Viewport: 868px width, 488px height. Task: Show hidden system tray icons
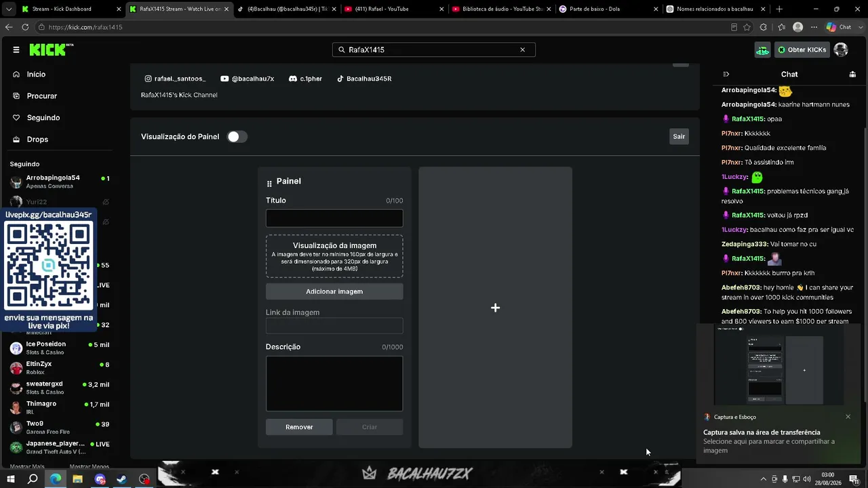[x=763, y=479]
